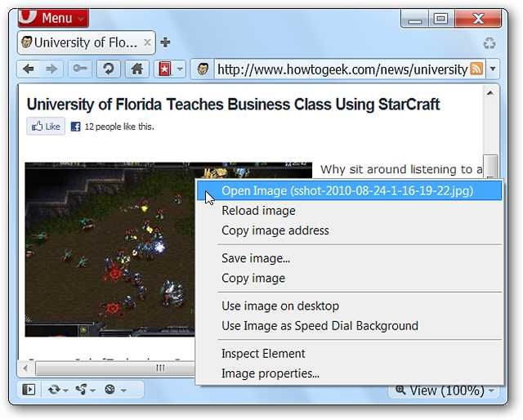This screenshot has width=523, height=420.
Task: Click the Facebook Like button
Action: pyautogui.click(x=46, y=127)
